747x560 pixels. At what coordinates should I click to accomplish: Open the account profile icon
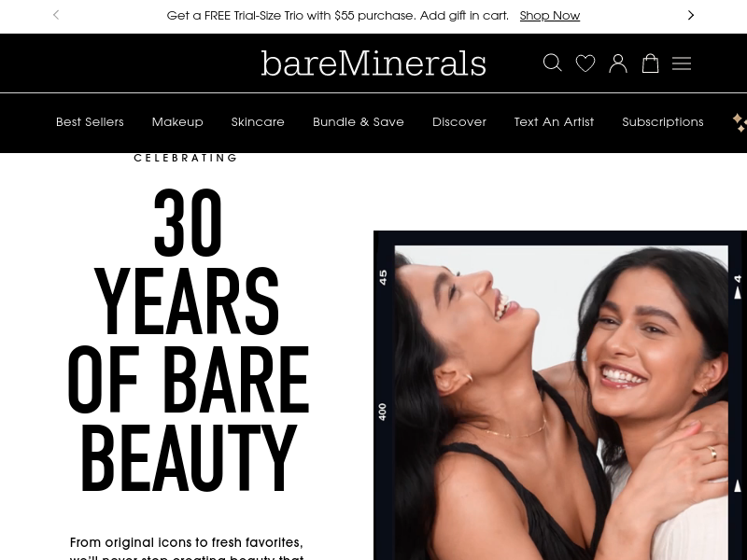pyautogui.click(x=618, y=63)
